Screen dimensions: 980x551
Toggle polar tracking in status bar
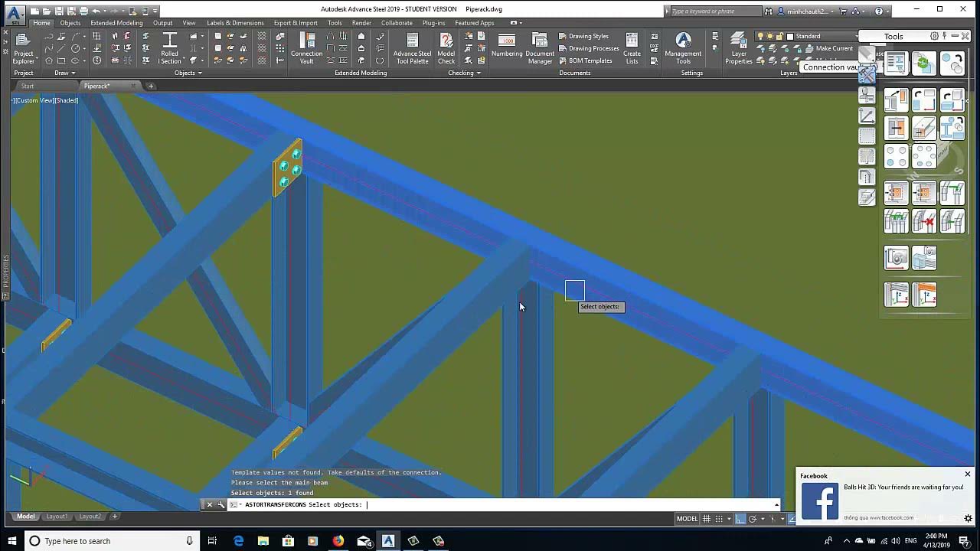(x=753, y=518)
